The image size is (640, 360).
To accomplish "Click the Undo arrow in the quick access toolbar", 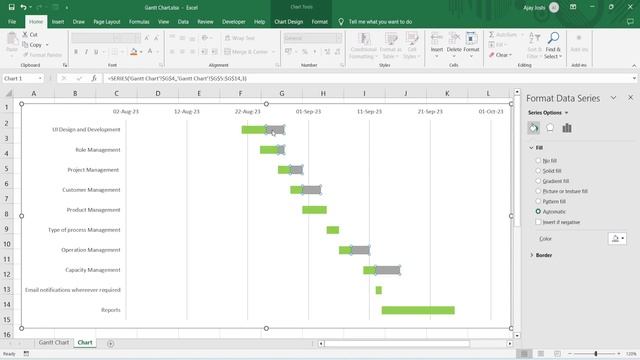I will [23, 7].
